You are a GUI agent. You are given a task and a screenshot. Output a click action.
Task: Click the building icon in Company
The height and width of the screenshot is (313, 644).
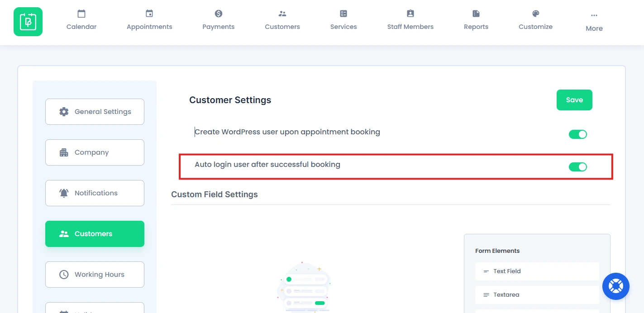(64, 152)
